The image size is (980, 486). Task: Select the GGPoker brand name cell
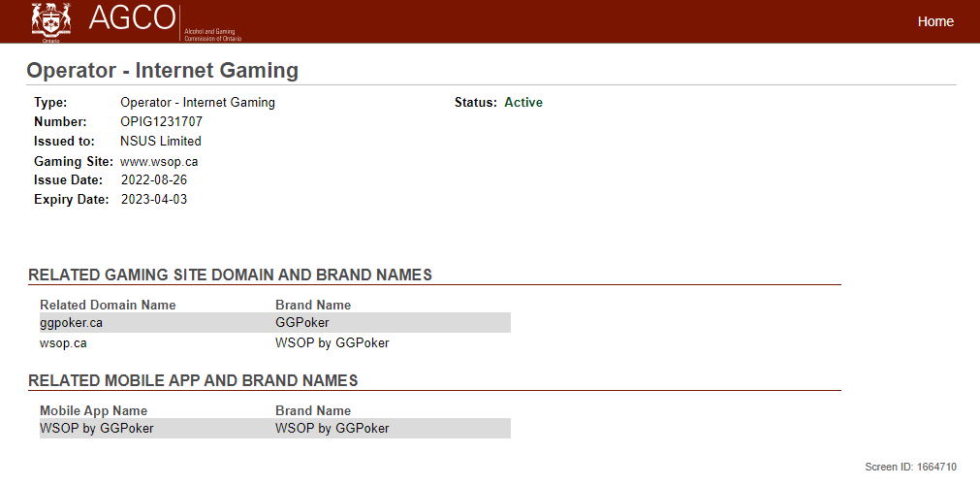pos(301,323)
